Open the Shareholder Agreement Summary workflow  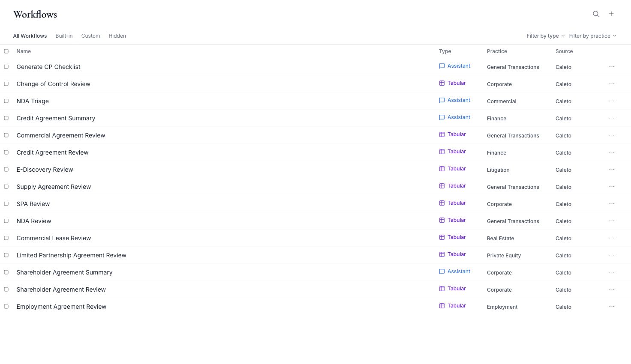pos(64,272)
